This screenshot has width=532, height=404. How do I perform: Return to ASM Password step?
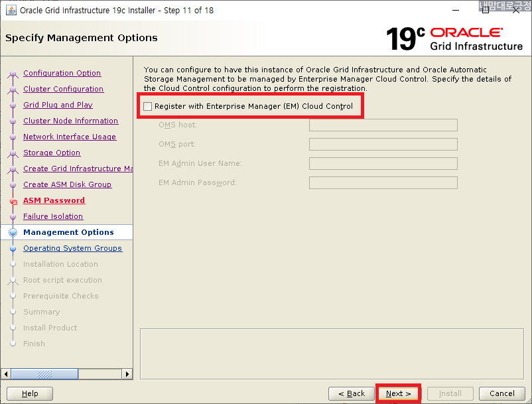point(54,200)
